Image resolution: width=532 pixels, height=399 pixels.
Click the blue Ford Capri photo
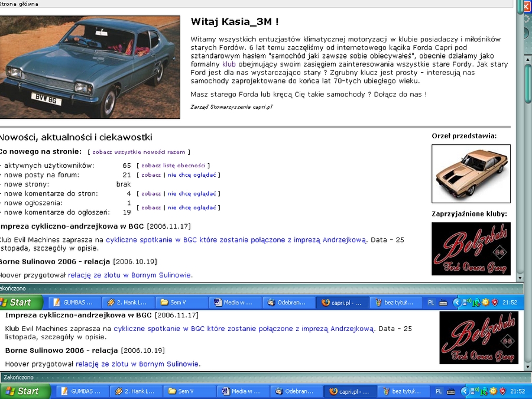(x=90, y=67)
